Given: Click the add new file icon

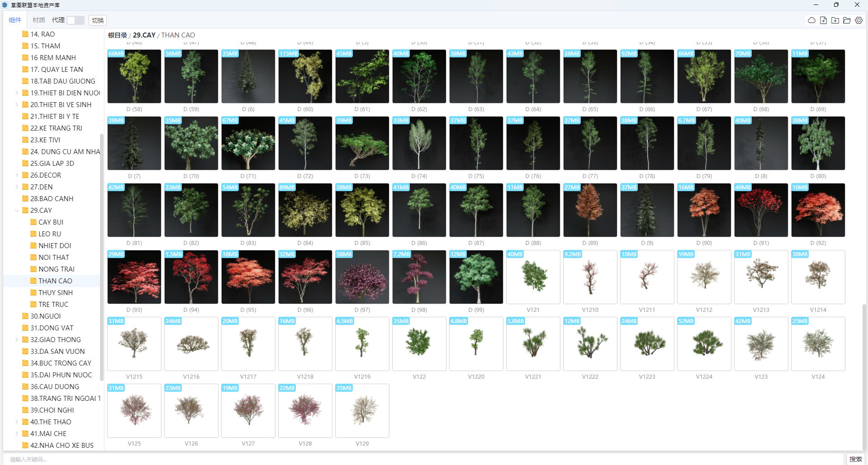Looking at the screenshot, I should [x=823, y=20].
